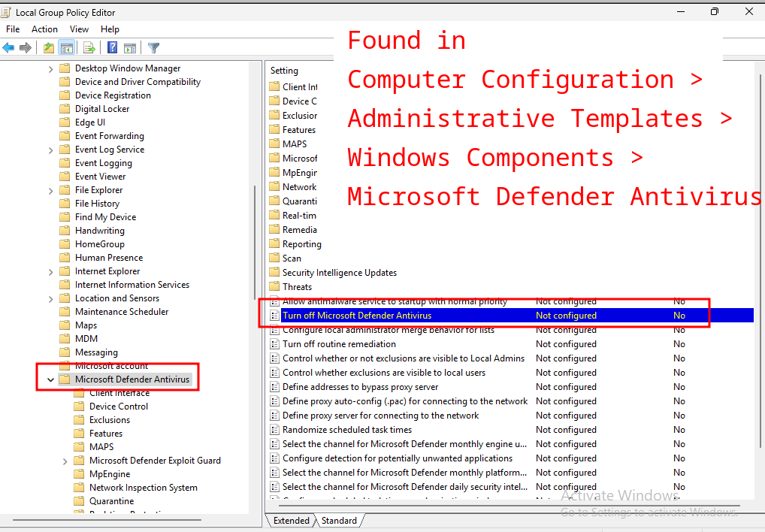Screen dimensions: 765x532
Task: Click the Export List toolbar icon
Action: pyautogui.click(x=89, y=48)
